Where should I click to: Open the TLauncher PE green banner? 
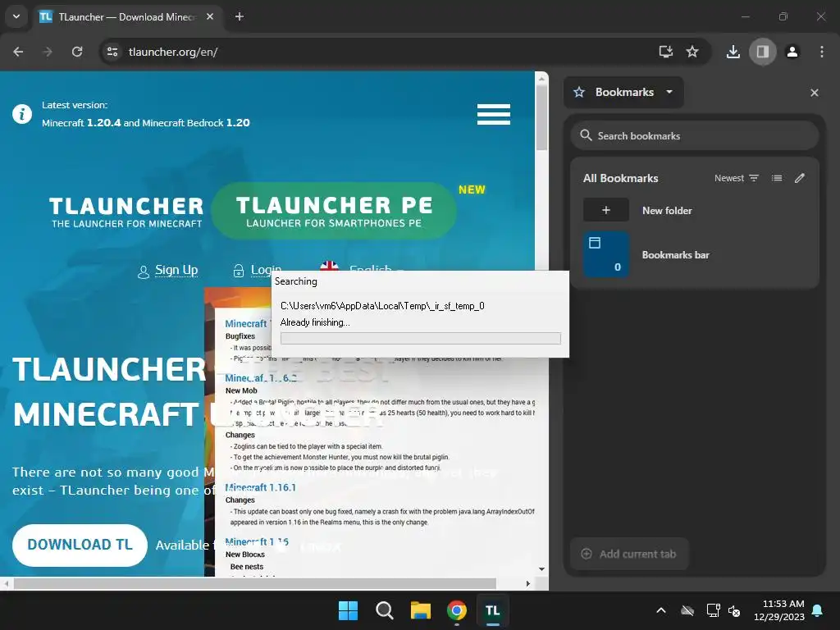click(334, 211)
